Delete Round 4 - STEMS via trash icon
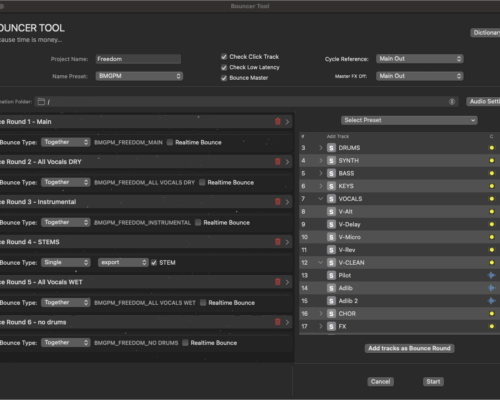This screenshot has height=400, width=500. coord(278,242)
